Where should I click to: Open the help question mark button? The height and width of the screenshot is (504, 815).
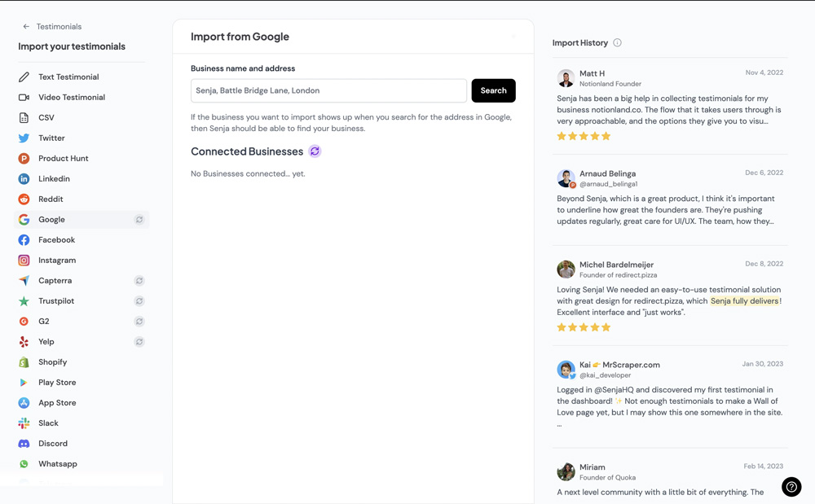(x=791, y=487)
